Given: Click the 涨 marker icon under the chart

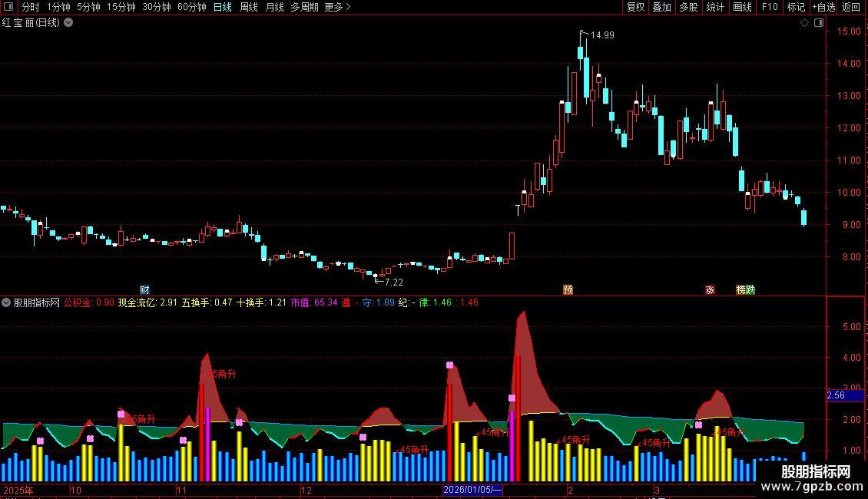Looking at the screenshot, I should tap(711, 290).
